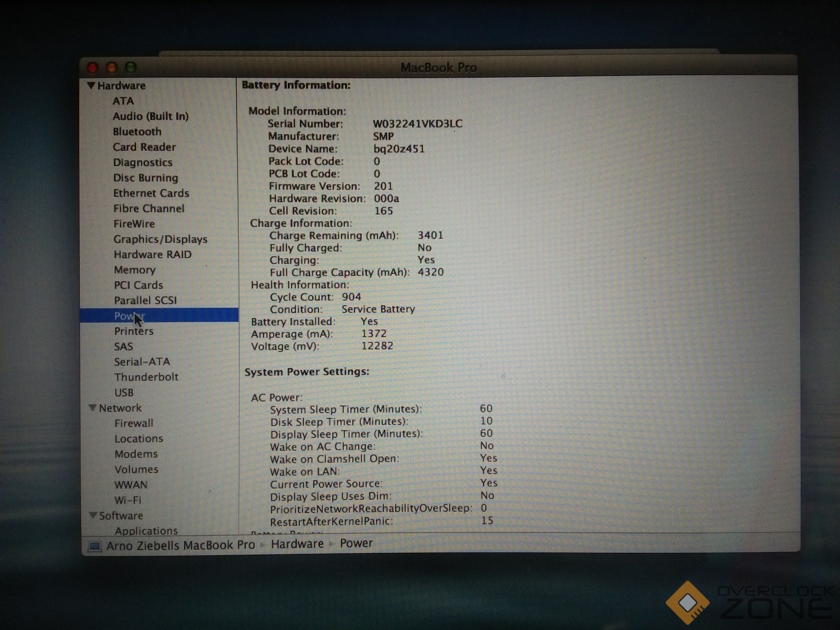840x630 pixels.
Task: Click the MacBook Pro window title
Action: 438,67
